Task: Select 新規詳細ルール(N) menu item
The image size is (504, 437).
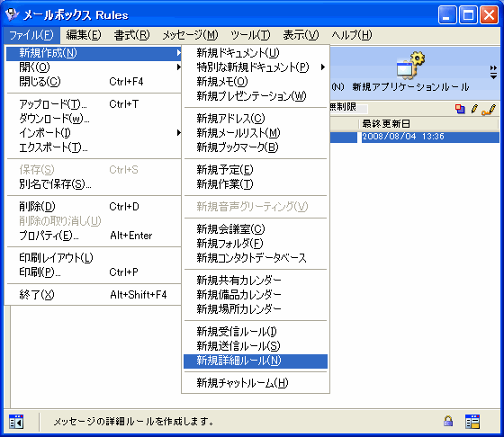Action: click(x=256, y=361)
